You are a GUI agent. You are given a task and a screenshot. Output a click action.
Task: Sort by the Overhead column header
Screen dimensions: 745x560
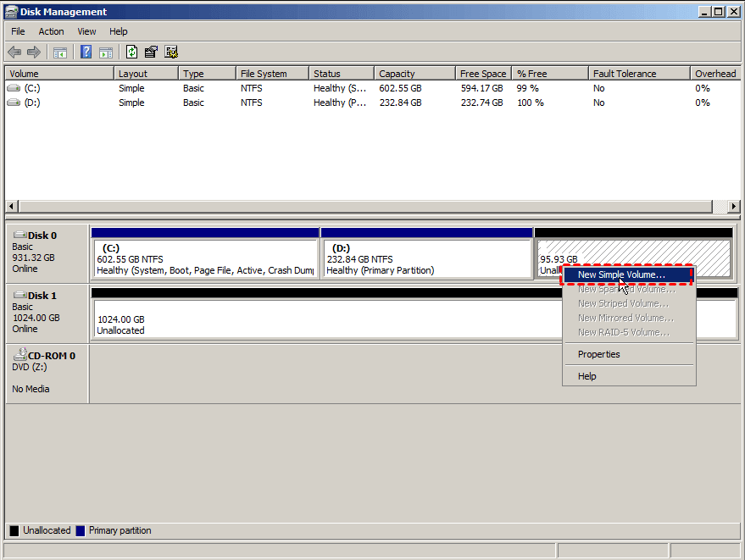click(x=715, y=74)
